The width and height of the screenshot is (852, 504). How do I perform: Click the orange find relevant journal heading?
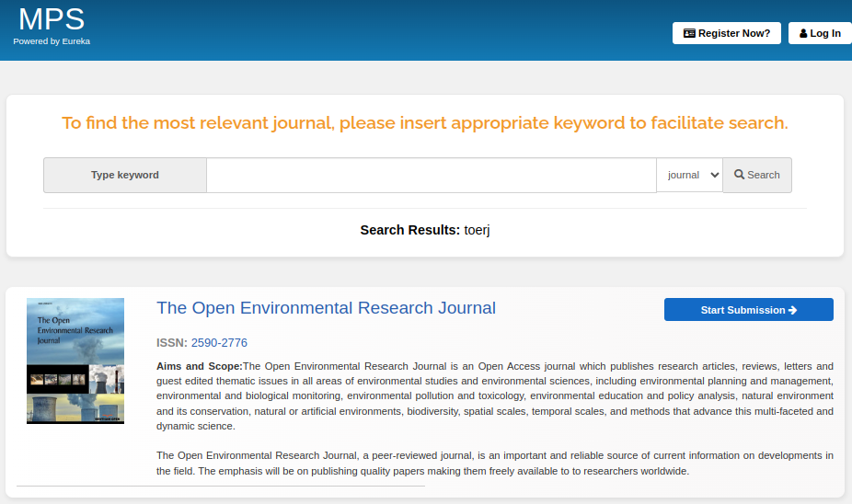[424, 123]
